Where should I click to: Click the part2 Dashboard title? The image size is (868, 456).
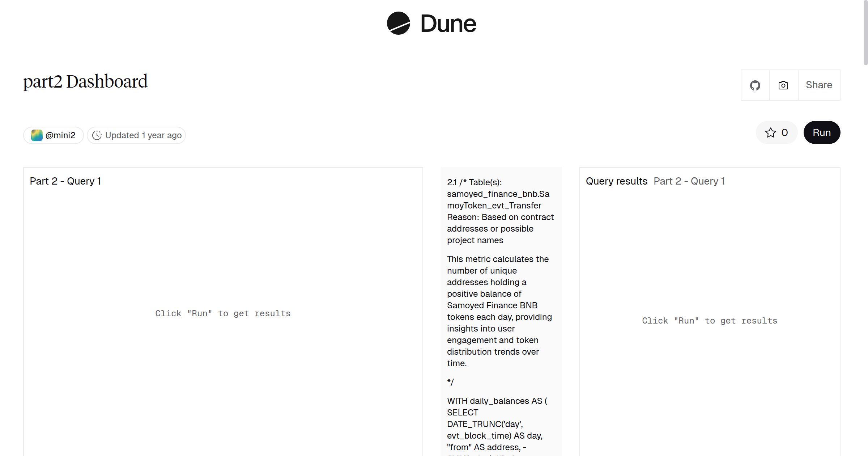[85, 81]
